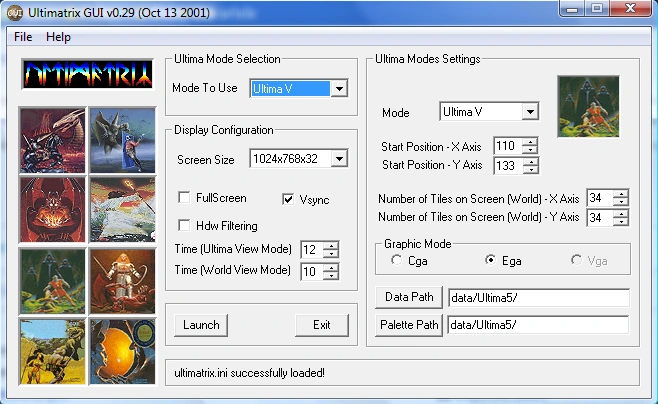Click the Time (Ultima View Mode) value field
The height and width of the screenshot is (404, 658).
point(312,250)
